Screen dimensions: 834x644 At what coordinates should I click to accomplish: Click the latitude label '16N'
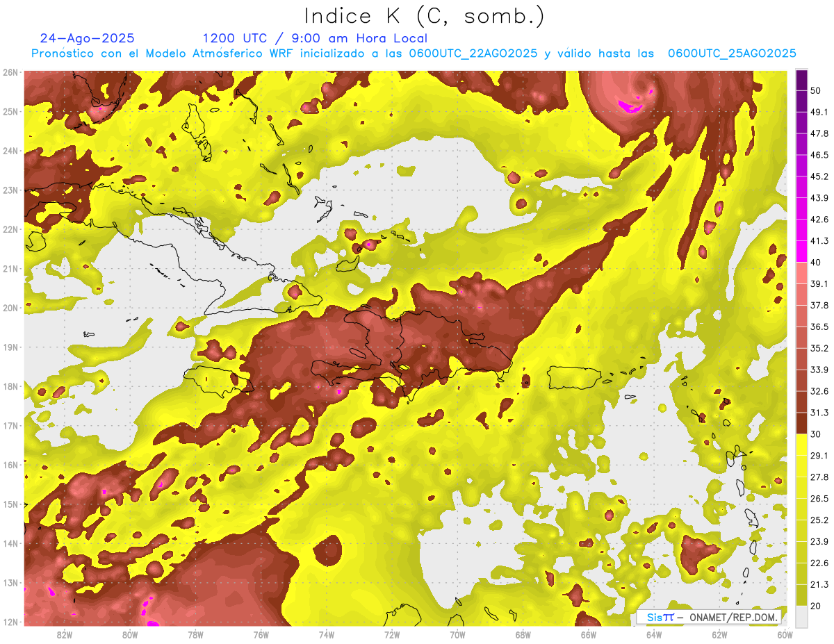tap(11, 465)
